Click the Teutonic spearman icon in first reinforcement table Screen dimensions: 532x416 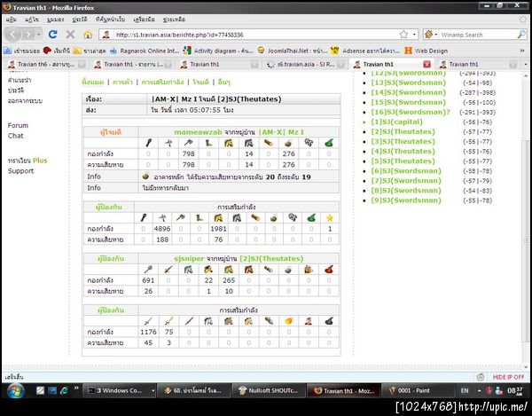tap(162, 218)
